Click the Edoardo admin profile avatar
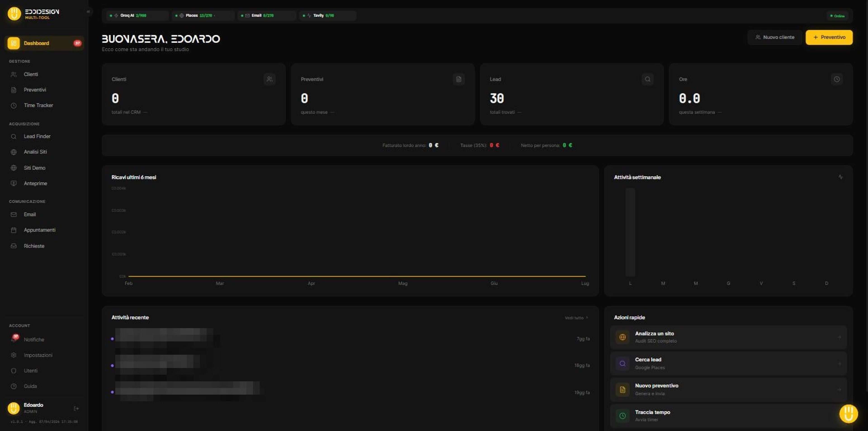This screenshot has width=868, height=431. point(14,408)
